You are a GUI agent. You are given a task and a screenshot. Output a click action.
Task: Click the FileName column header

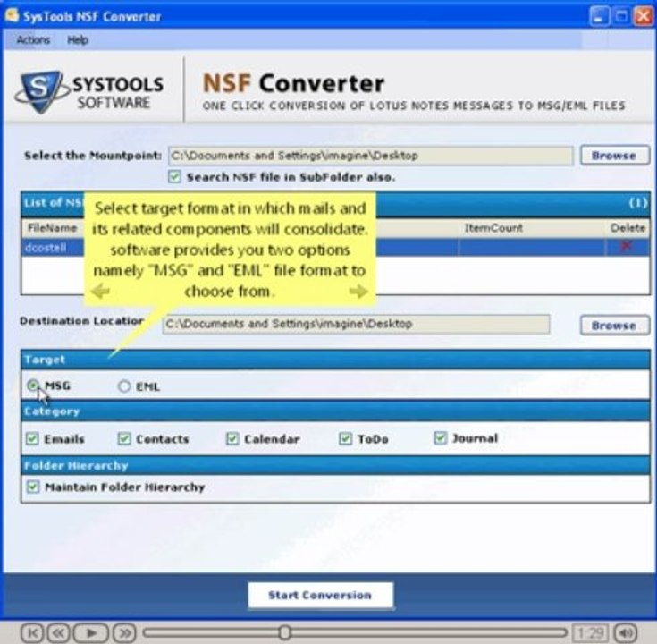tap(53, 228)
